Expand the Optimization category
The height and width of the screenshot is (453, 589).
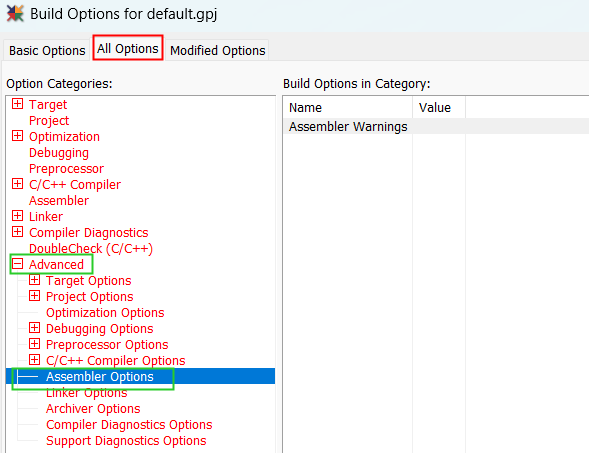point(17,136)
